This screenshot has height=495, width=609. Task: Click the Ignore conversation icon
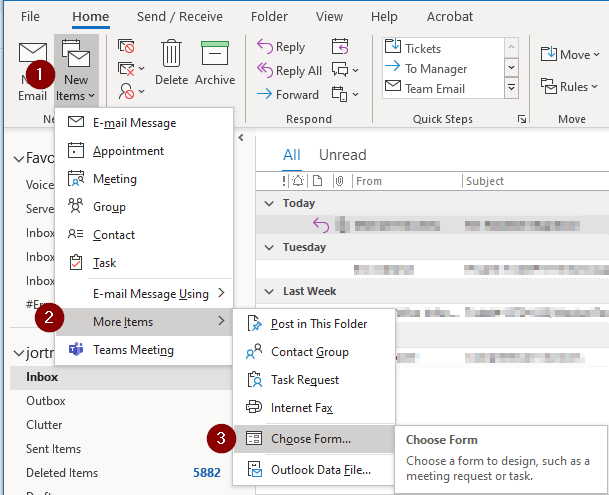pyautogui.click(x=126, y=46)
